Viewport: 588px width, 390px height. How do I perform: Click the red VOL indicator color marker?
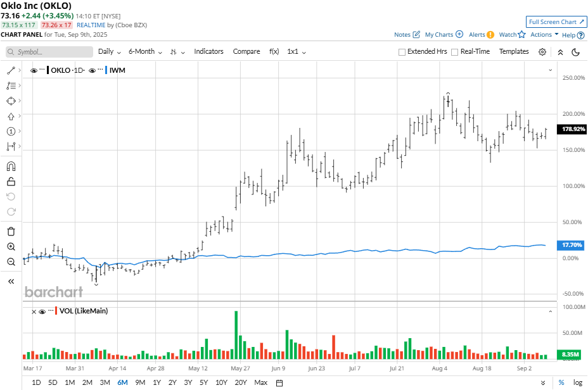tap(56, 311)
